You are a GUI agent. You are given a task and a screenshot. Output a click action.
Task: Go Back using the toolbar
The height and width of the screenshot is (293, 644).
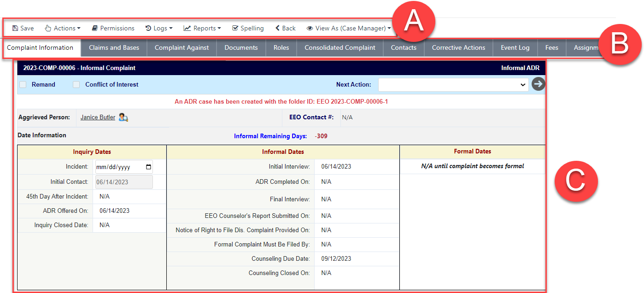click(x=286, y=28)
